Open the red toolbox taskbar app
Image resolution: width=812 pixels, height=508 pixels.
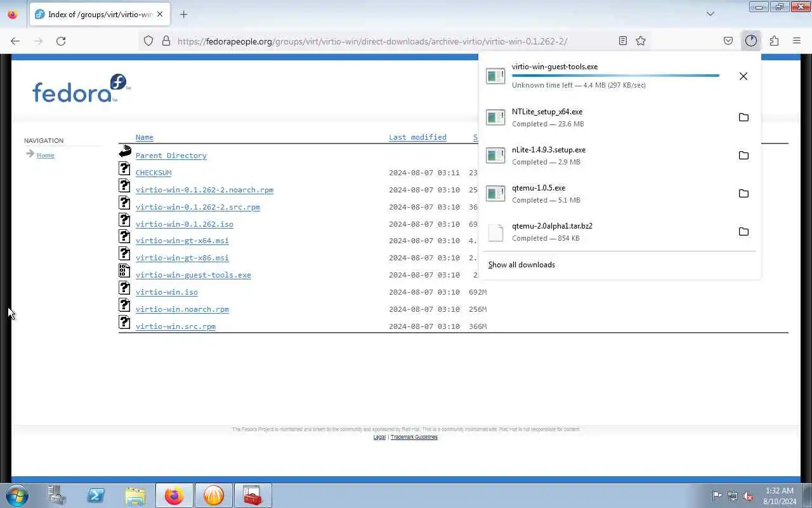click(x=252, y=495)
